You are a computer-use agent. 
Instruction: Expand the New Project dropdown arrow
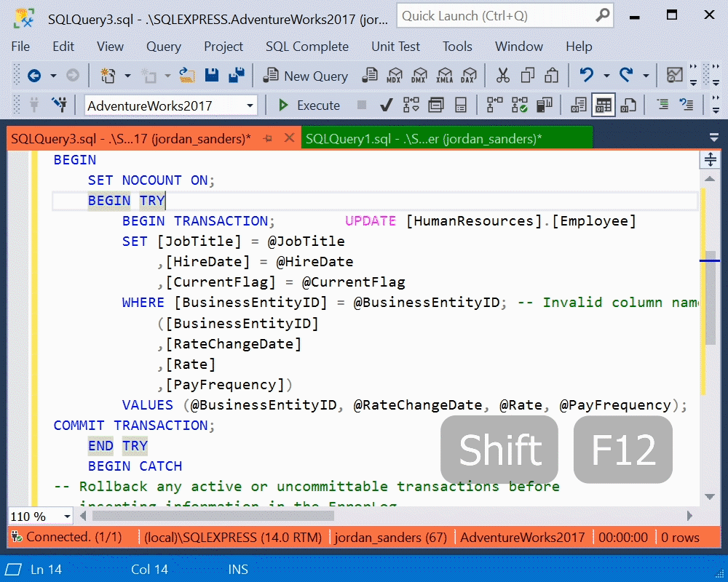127,76
